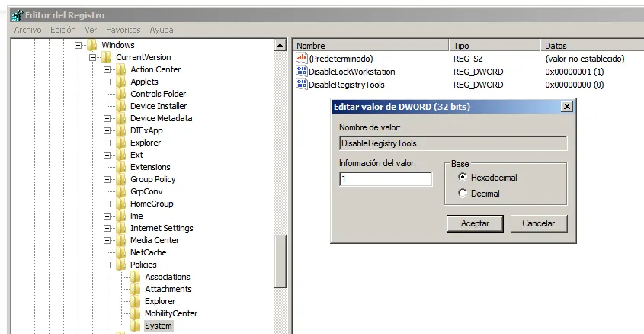Image resolution: width=644 pixels, height=334 pixels.
Task: Select the DisableLockWorkstation value name
Action: [x=351, y=72]
